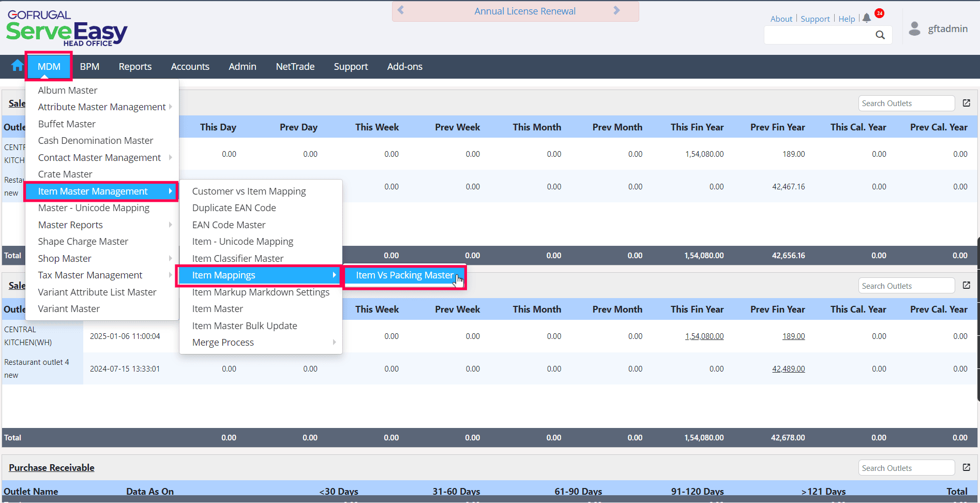Click 1,54,080.00 link for Central Kitchen
The image size is (980, 503).
704,336
